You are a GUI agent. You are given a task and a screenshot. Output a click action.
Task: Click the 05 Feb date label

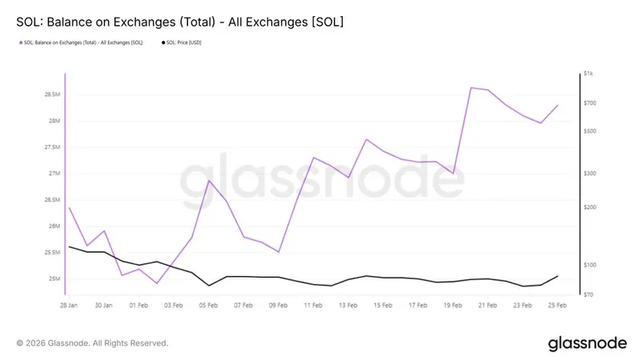[208, 306]
